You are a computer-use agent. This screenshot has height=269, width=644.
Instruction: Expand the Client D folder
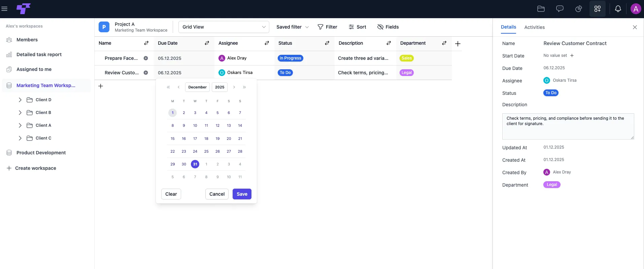pos(20,100)
